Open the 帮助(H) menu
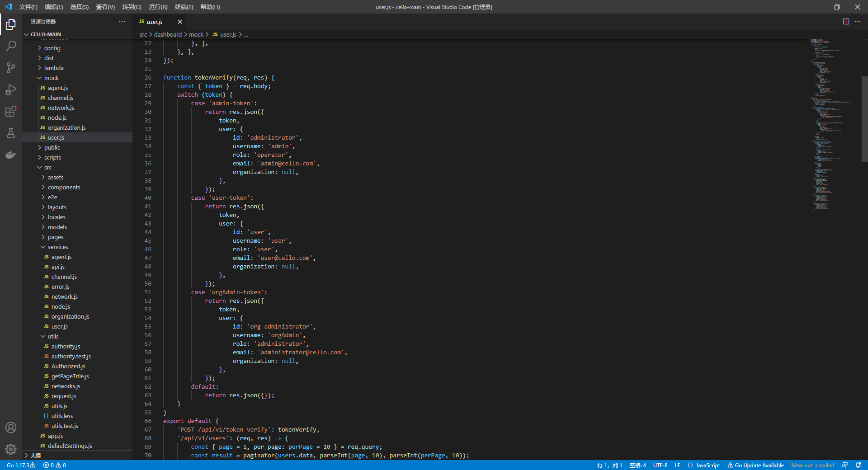This screenshot has height=470, width=868. [x=210, y=7]
